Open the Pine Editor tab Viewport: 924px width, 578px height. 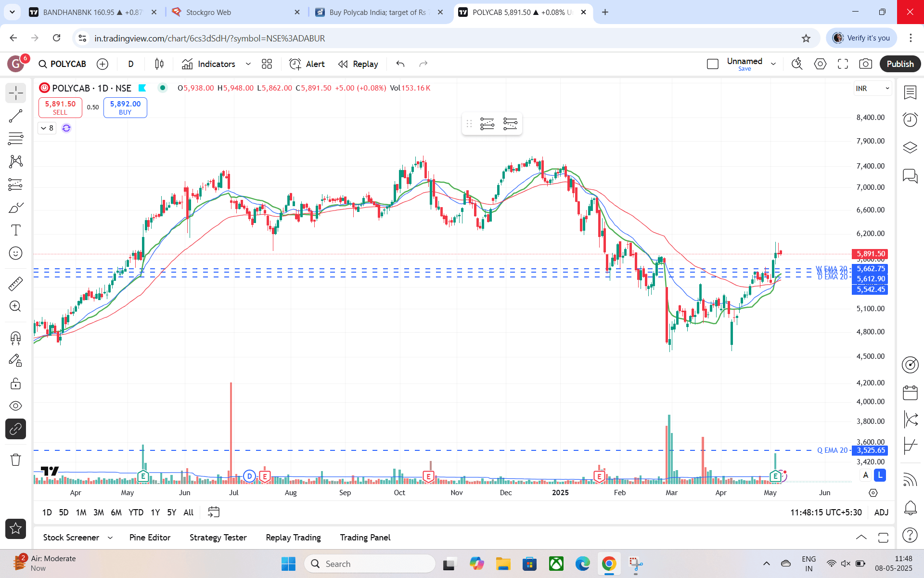[150, 538]
